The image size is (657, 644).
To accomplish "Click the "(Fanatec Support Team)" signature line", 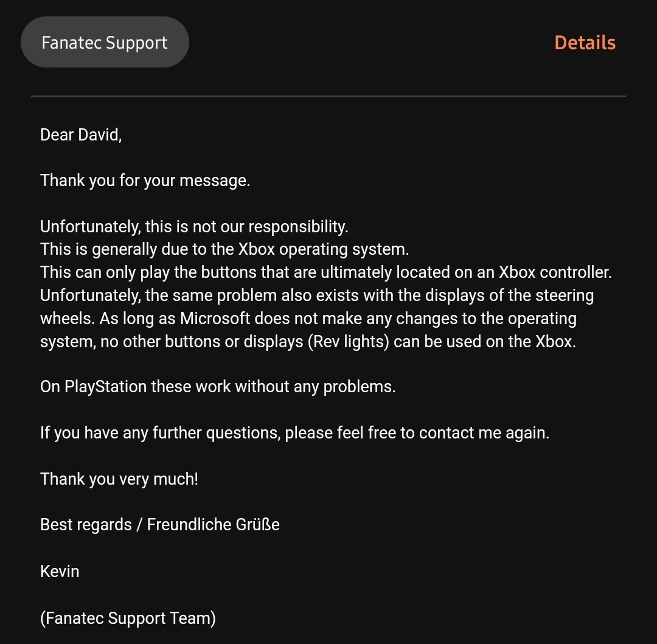I will point(128,618).
